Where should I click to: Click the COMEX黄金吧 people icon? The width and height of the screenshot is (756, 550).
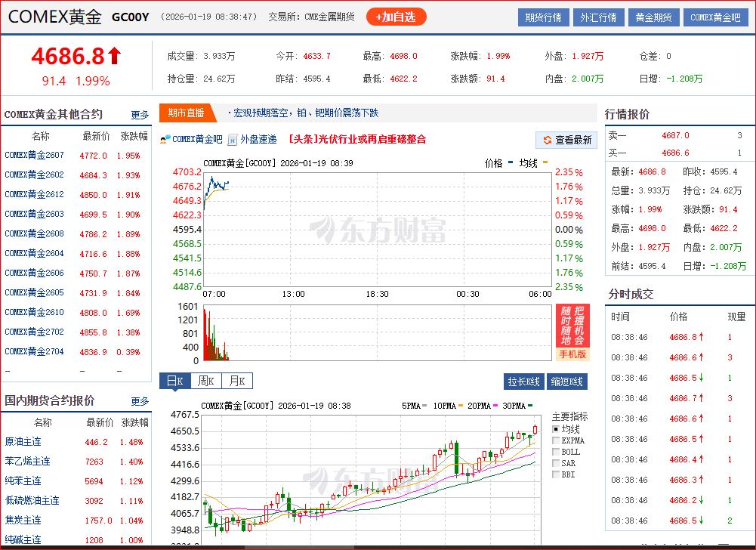(x=165, y=140)
